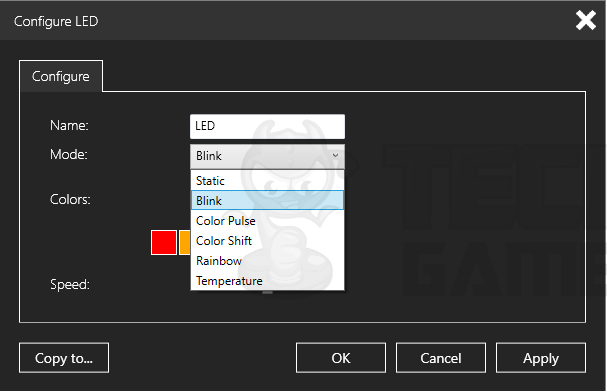The width and height of the screenshot is (607, 392).
Task: Select Static from the mode list
Action: pos(267,181)
